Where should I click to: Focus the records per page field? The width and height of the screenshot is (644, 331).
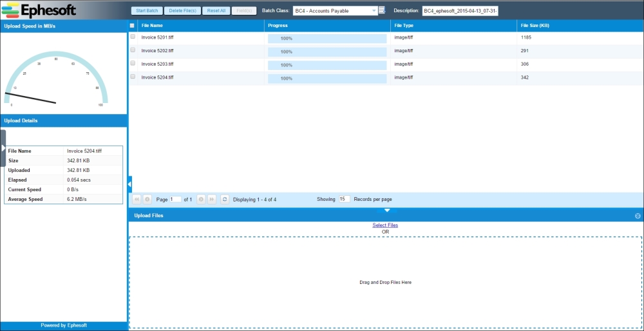344,199
